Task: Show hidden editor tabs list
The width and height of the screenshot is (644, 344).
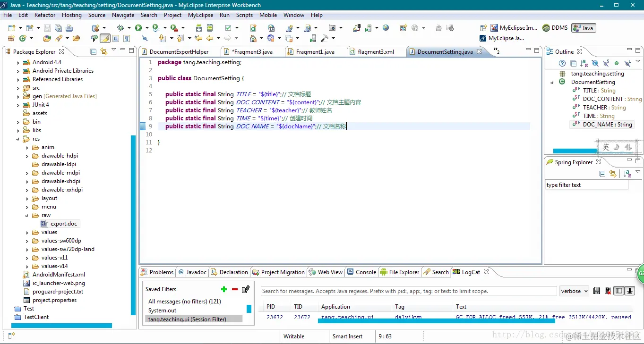Action: [x=496, y=51]
